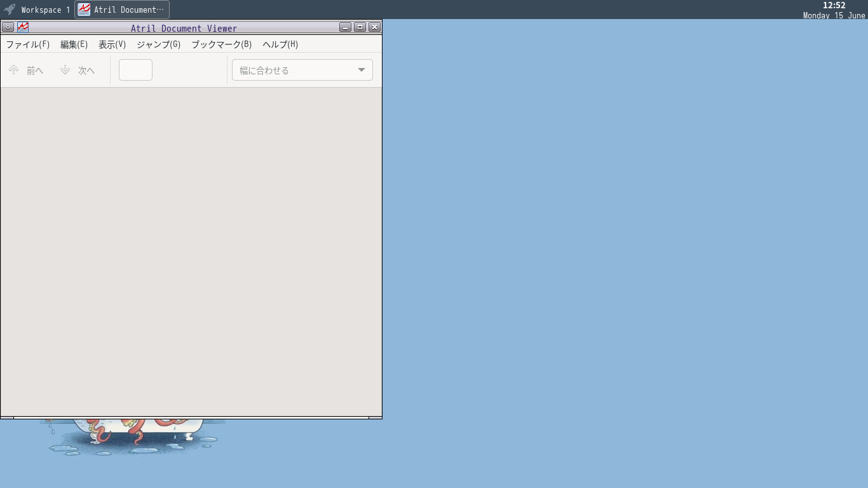The height and width of the screenshot is (488, 868).
Task: Click the page number input field
Action: tap(135, 70)
